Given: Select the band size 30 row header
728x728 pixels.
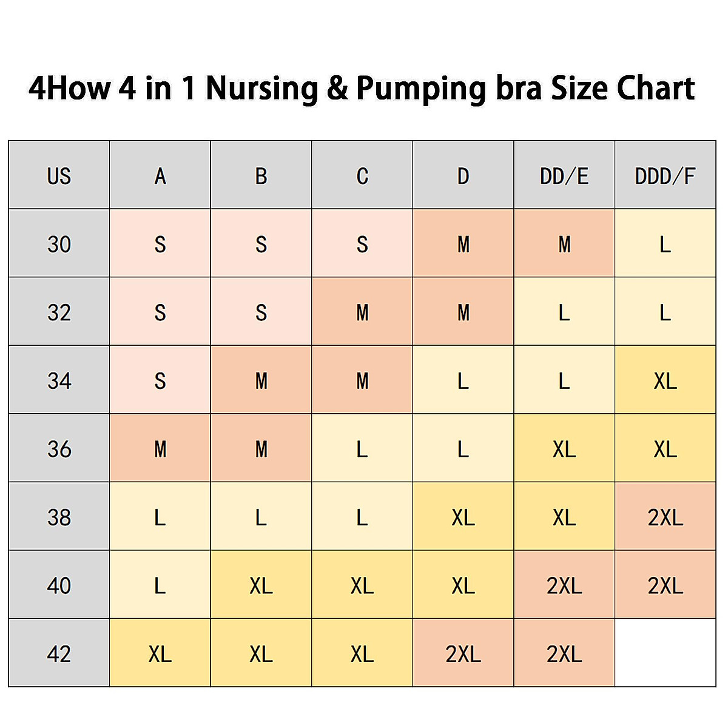Looking at the screenshot, I should pyautogui.click(x=59, y=244).
